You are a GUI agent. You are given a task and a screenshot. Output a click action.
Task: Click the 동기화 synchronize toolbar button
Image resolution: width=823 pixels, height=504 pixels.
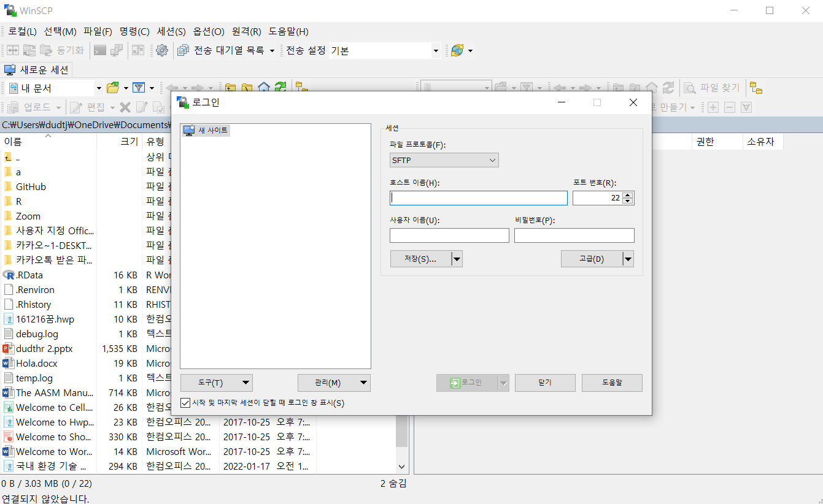[x=61, y=50]
